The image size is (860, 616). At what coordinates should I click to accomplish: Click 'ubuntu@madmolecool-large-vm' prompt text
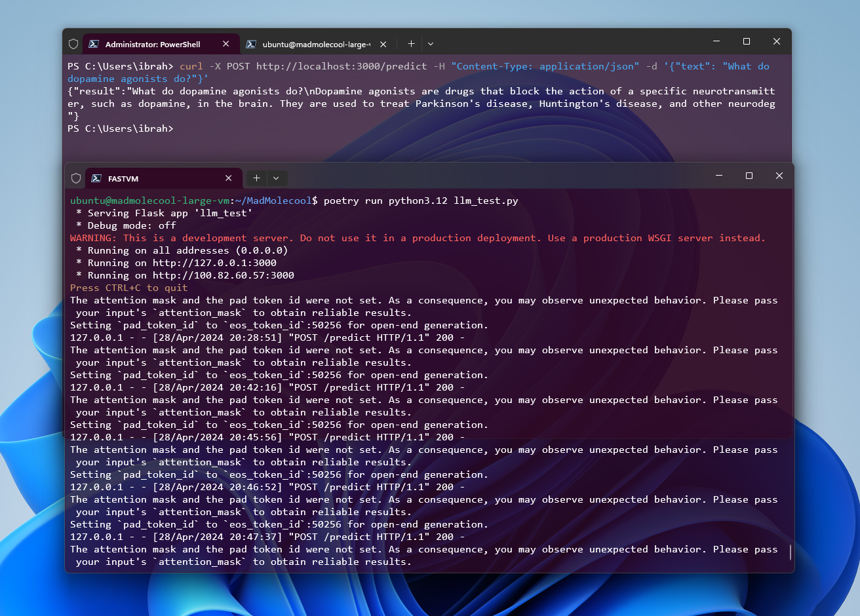point(150,201)
